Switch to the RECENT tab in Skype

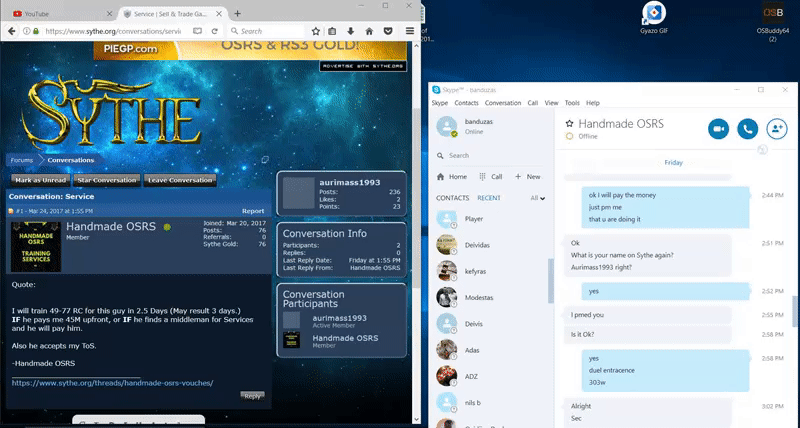[489, 198]
